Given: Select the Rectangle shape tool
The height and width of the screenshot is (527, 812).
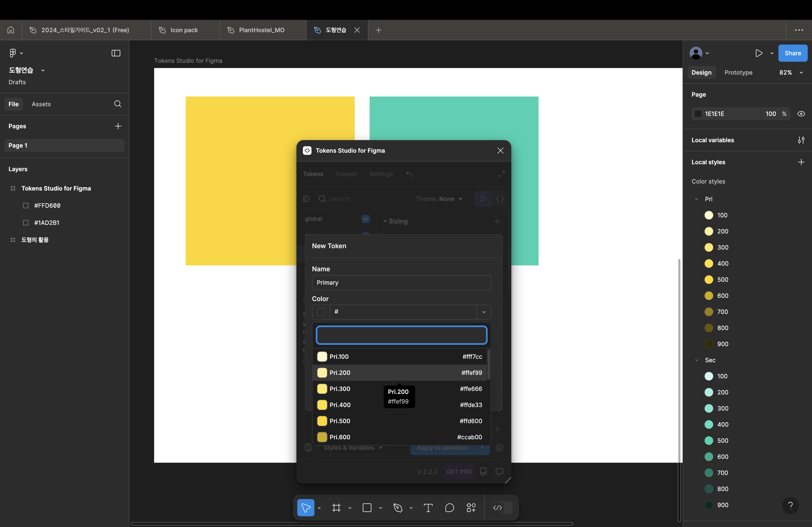Looking at the screenshot, I should coord(367,508).
